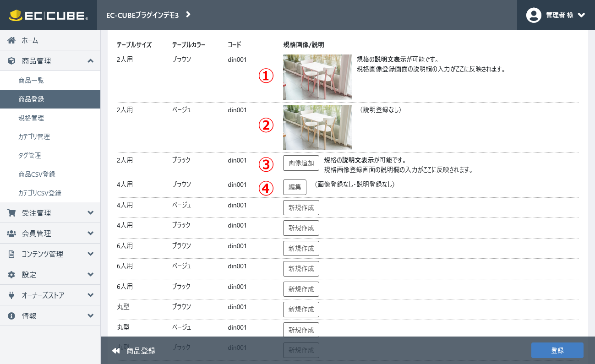This screenshot has width=595, height=364.
Task: Click the コンテンツ管理 document icon
Action: 11,254
